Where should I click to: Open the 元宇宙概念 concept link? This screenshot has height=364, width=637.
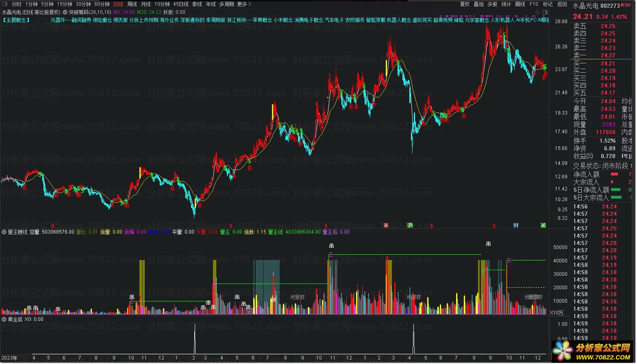click(477, 20)
